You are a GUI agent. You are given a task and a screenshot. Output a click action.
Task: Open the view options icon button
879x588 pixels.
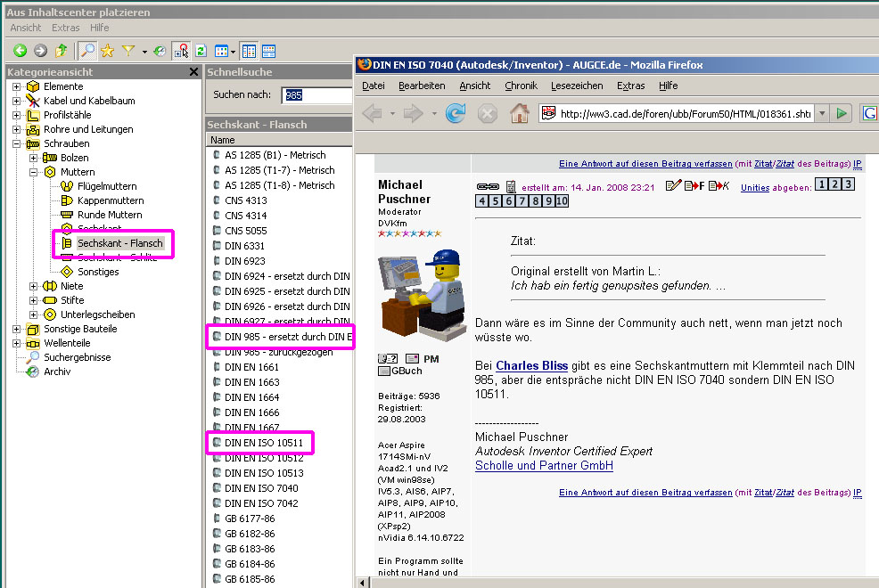[222, 51]
